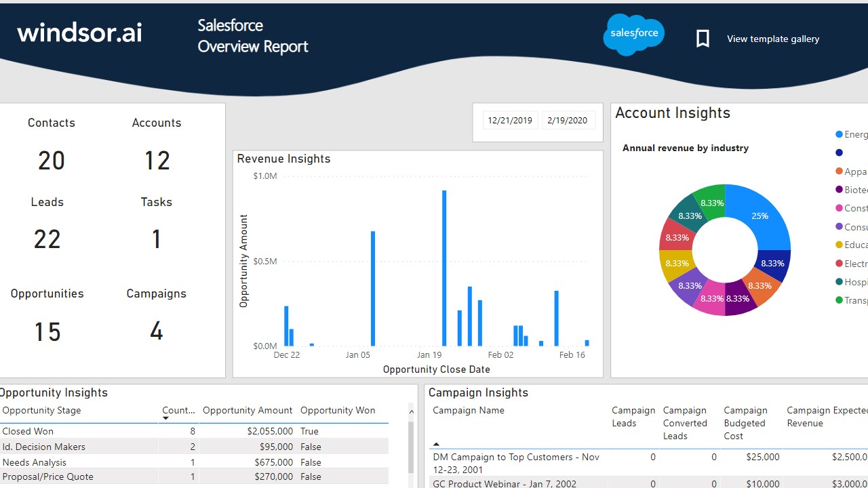868x488 pixels.
Task: Click the revenue bar near Feb 16
Action: 587,343
